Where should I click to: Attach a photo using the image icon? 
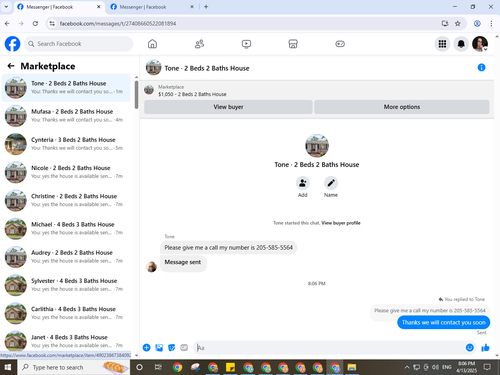coord(159,348)
